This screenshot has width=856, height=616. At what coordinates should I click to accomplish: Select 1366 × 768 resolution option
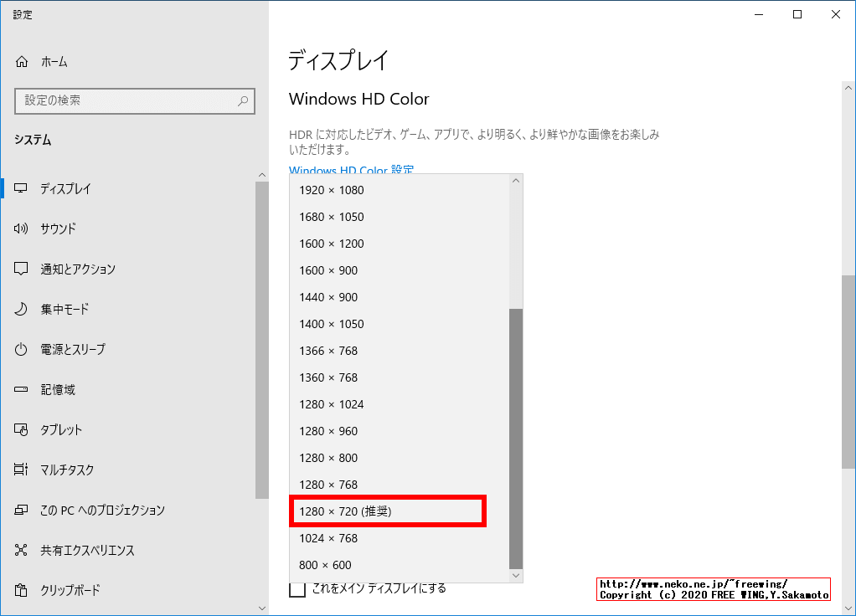tap(327, 351)
